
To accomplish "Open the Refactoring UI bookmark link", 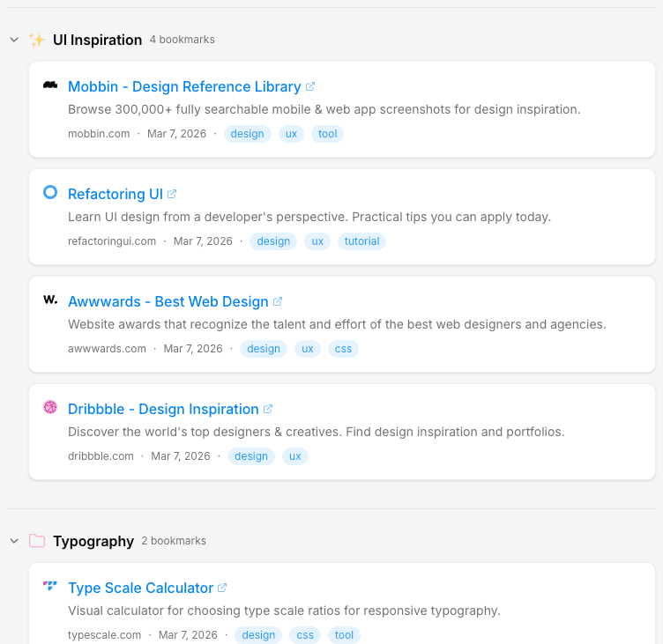I will pyautogui.click(x=115, y=194).
